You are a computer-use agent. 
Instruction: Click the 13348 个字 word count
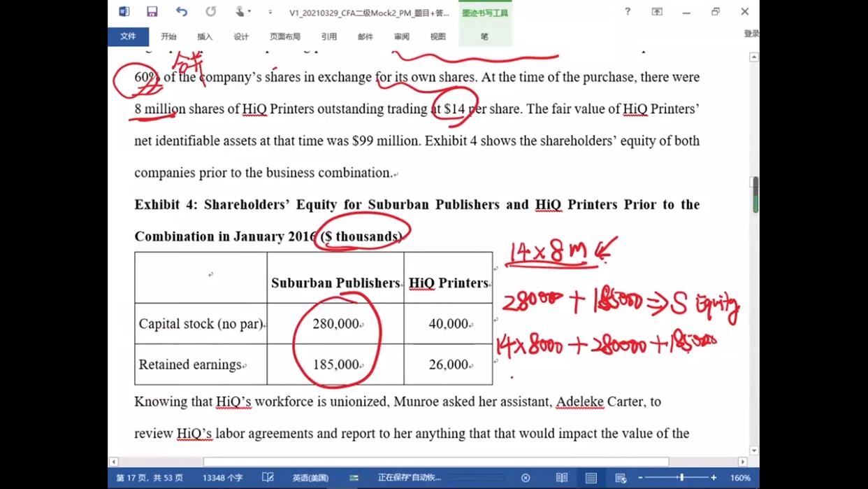coord(222,478)
